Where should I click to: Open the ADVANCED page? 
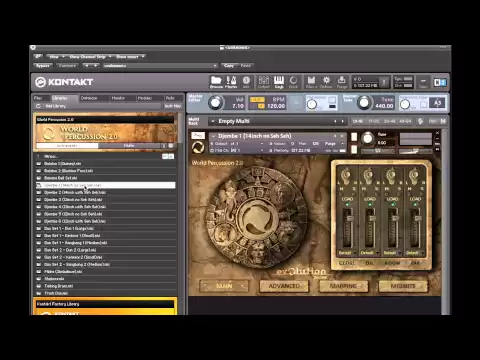pyautogui.click(x=284, y=286)
